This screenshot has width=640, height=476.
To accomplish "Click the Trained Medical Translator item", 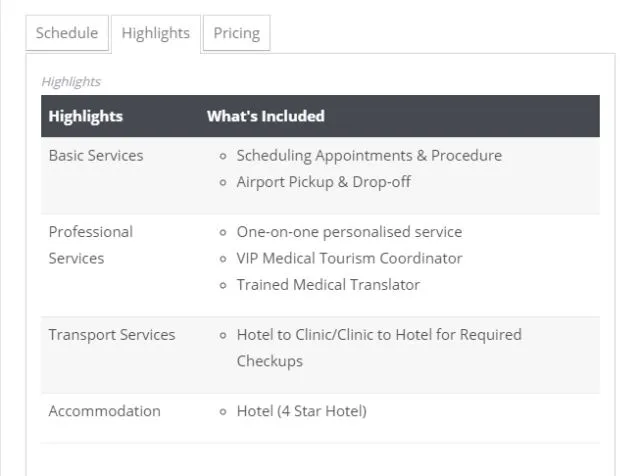I will (328, 285).
